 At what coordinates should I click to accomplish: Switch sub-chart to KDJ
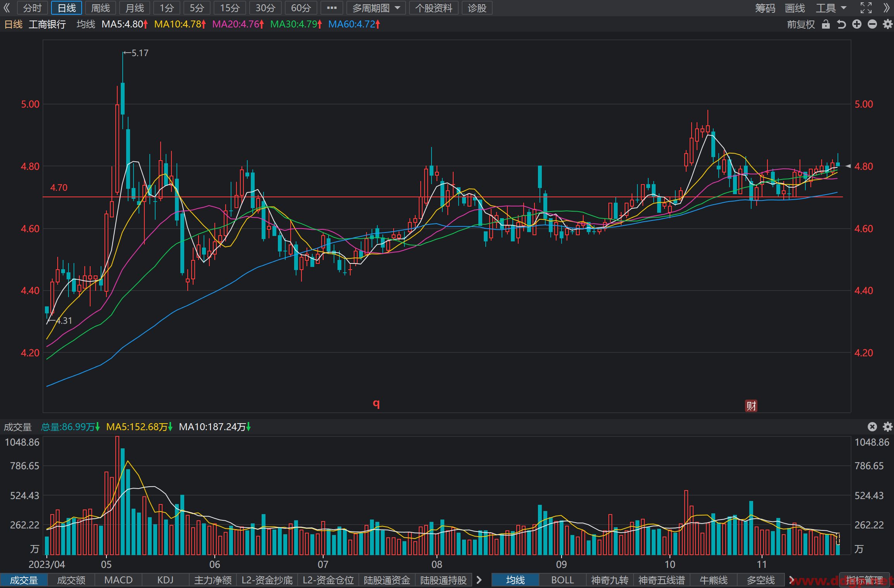(165, 580)
